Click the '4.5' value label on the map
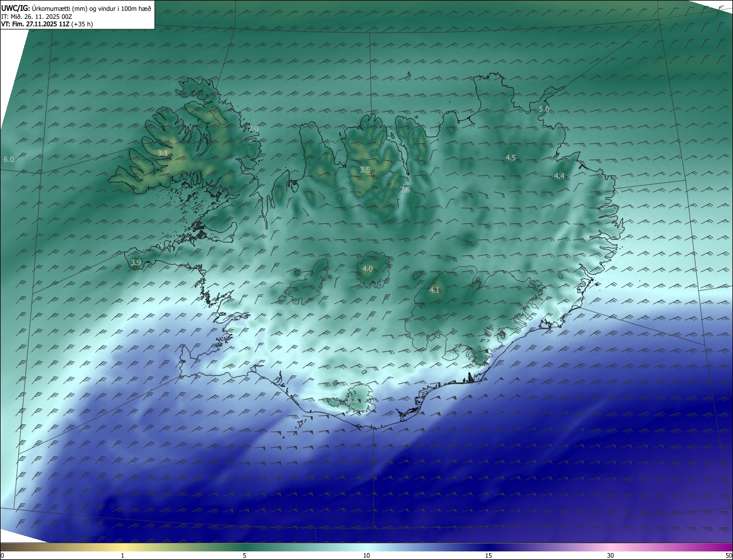This screenshot has width=733, height=560. pyautogui.click(x=510, y=157)
